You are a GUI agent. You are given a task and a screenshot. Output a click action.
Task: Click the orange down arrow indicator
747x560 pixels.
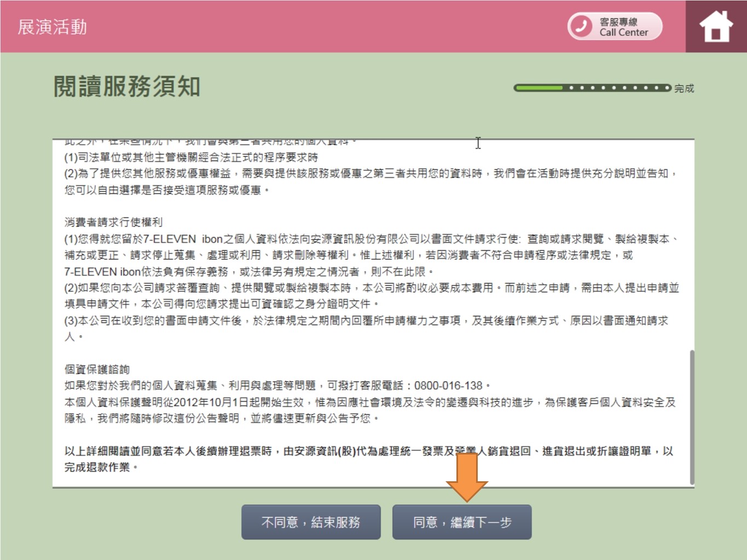466,476
